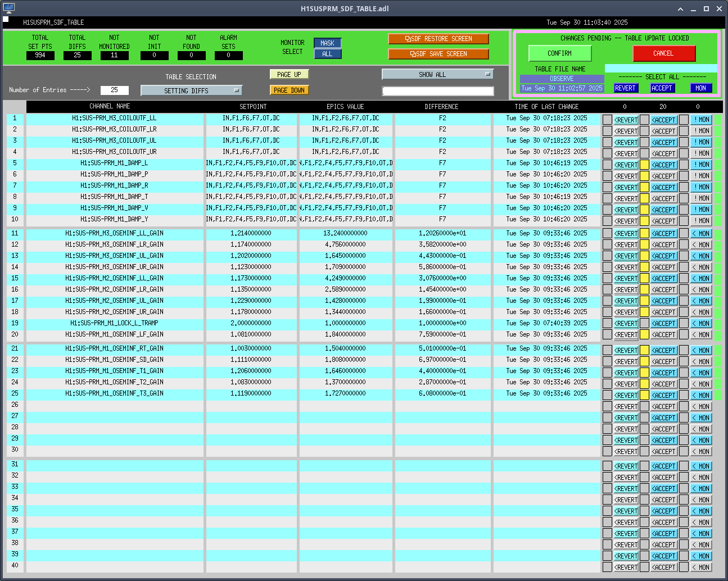Select ALL under Monitor Select
The image size is (728, 581).
point(327,54)
